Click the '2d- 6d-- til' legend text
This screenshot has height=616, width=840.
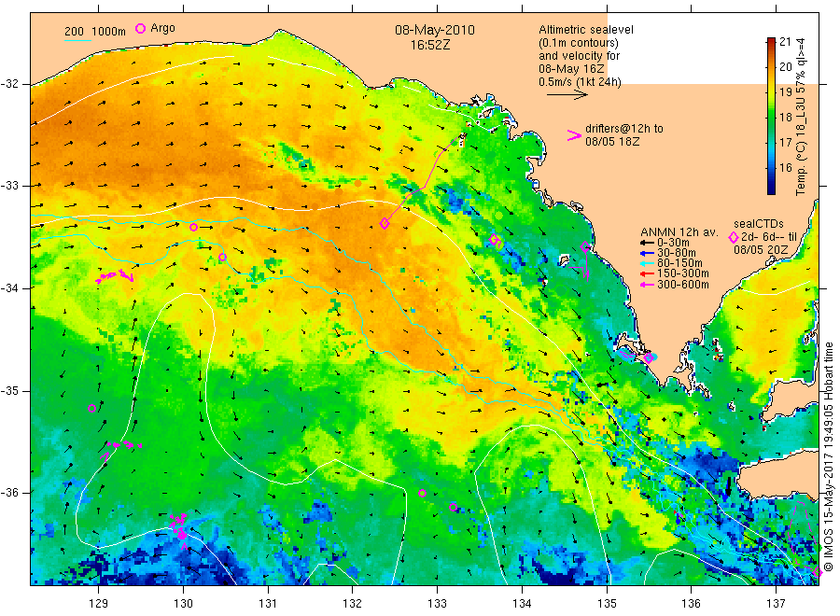tap(769, 237)
